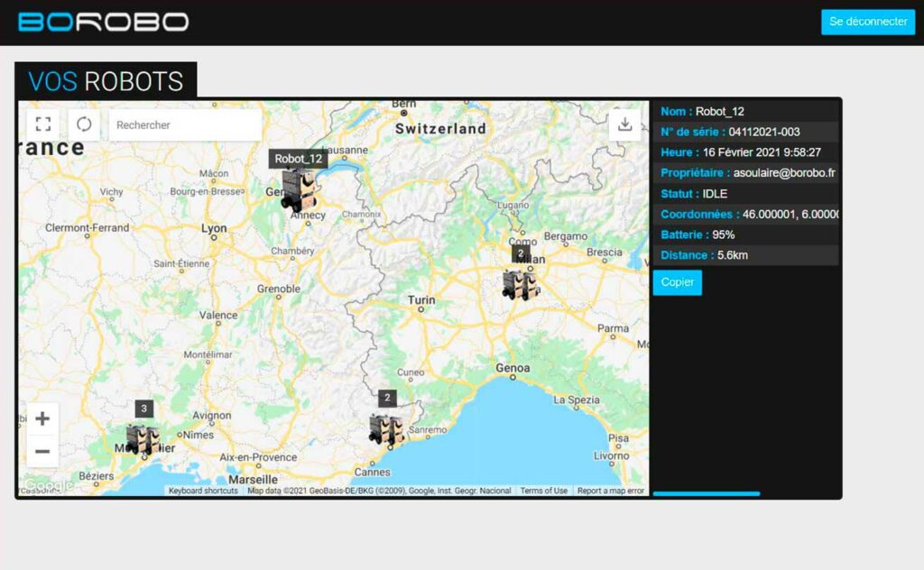924x570 pixels.
Task: Select the robot cluster marker near Sanremo
Action: (386, 429)
